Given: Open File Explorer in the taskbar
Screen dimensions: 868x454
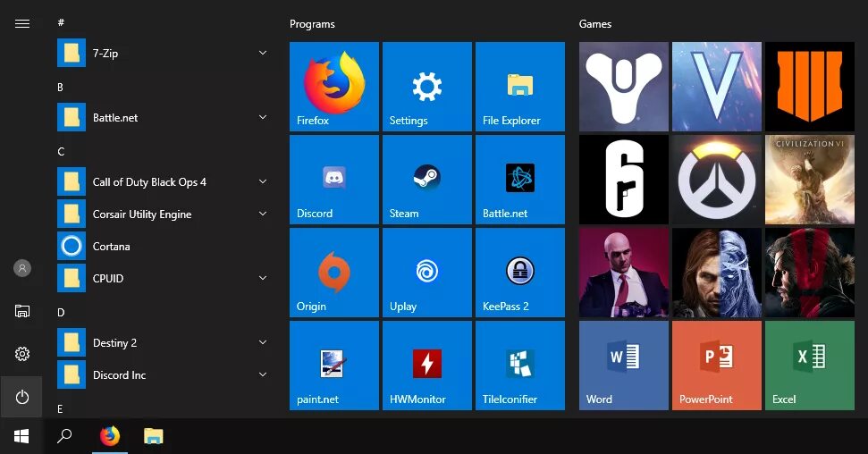Looking at the screenshot, I should pos(154,436).
